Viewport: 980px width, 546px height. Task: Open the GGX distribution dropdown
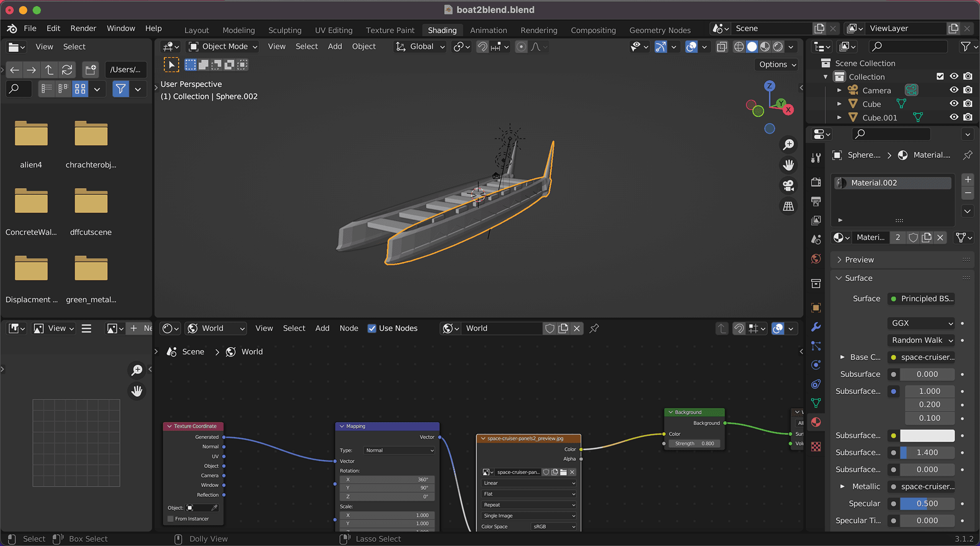(922, 323)
